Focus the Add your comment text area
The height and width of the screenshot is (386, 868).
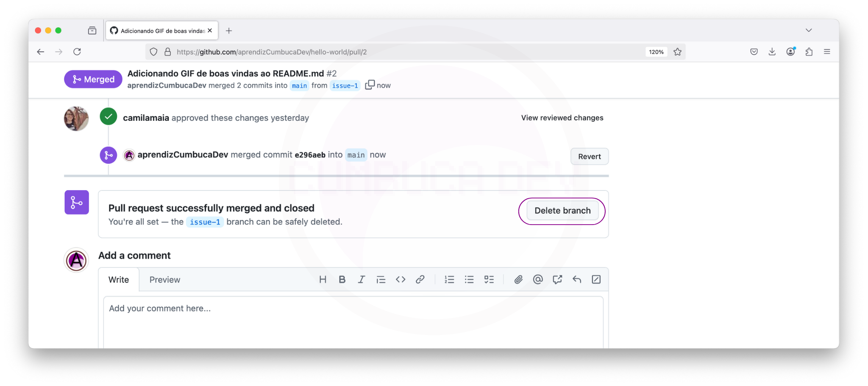(353, 322)
